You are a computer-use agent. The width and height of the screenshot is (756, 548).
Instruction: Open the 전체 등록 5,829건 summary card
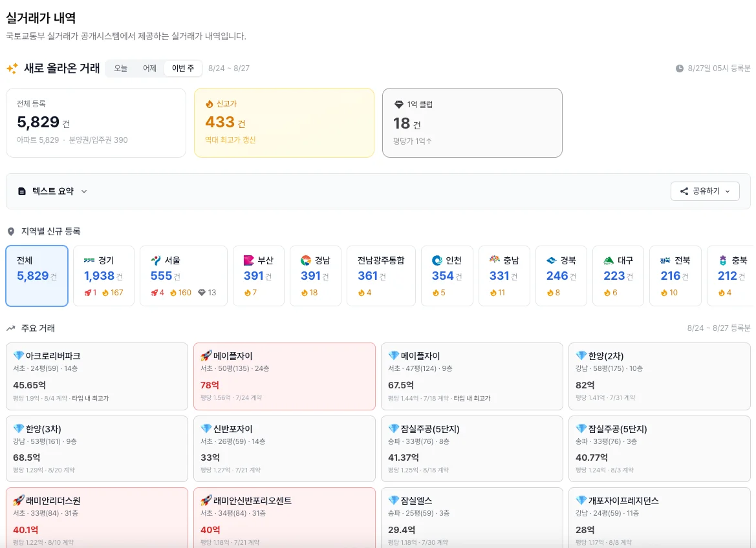96,122
